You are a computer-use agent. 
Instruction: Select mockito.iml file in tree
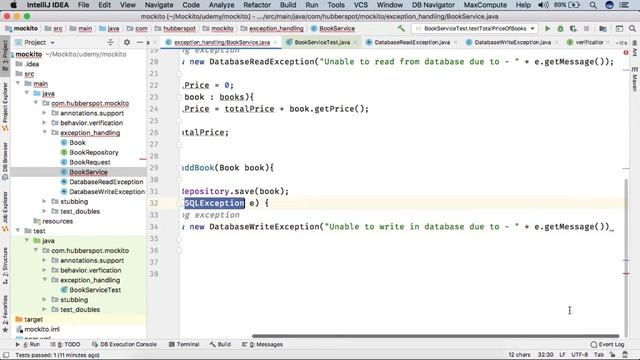(x=42, y=329)
